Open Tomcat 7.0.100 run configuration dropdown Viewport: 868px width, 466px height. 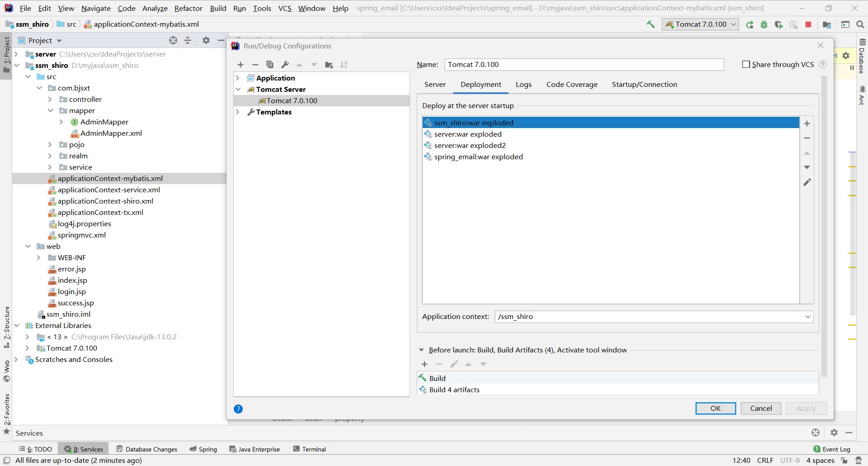point(700,24)
